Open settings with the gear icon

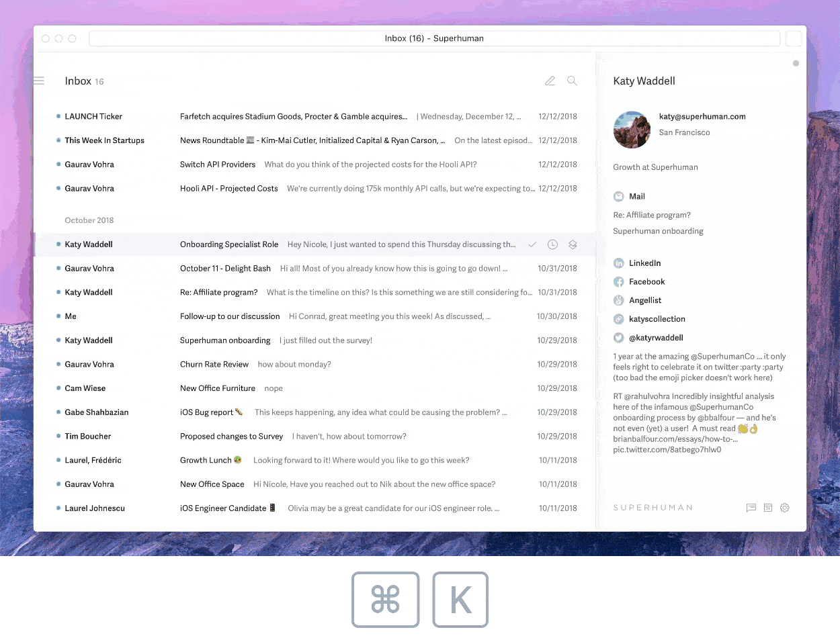coord(784,508)
